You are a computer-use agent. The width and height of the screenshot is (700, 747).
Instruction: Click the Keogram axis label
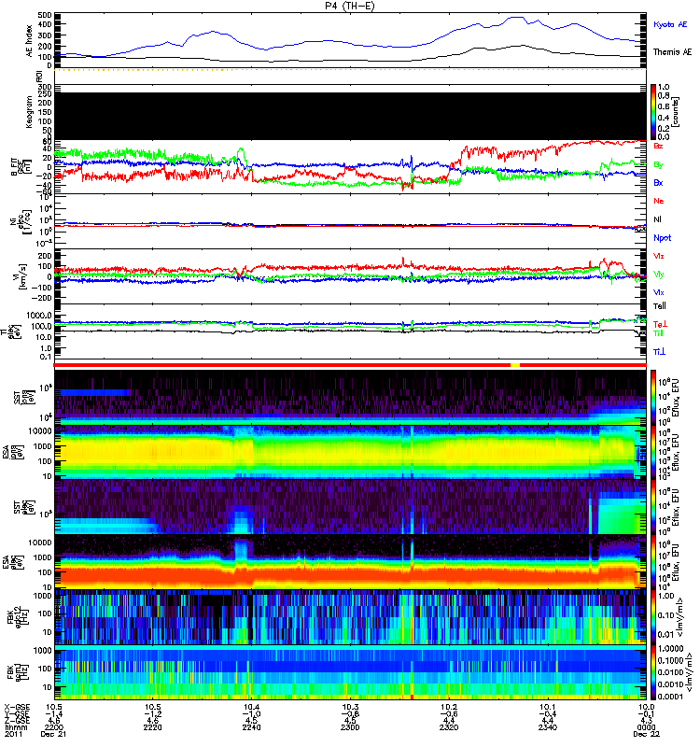pyautogui.click(x=30, y=112)
